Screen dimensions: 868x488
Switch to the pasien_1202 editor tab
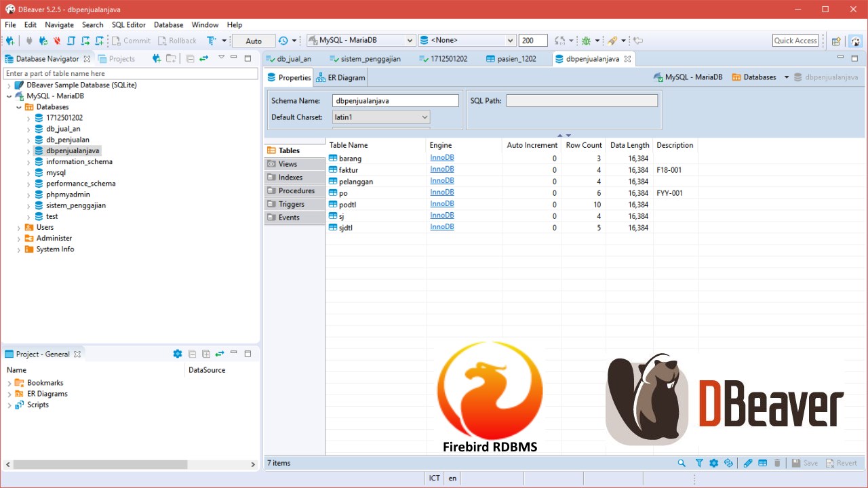(511, 59)
